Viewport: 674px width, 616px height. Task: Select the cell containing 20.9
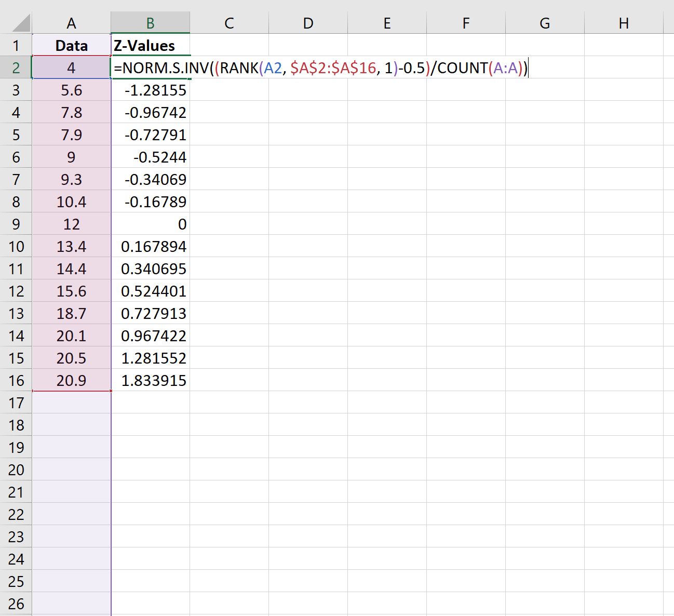pyautogui.click(x=71, y=380)
